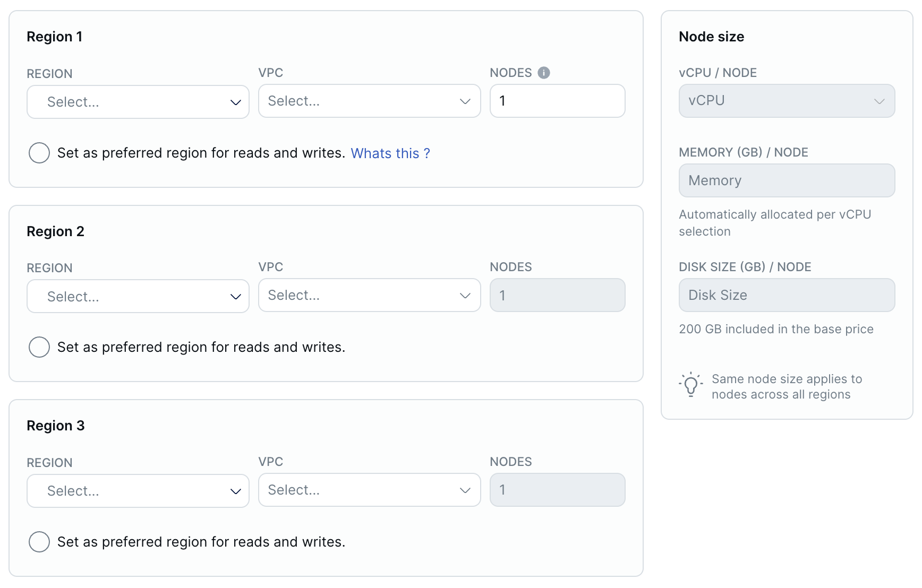This screenshot has width=922, height=588.
Task: Click the chevron on Region 3 REGION selector
Action: tap(235, 490)
